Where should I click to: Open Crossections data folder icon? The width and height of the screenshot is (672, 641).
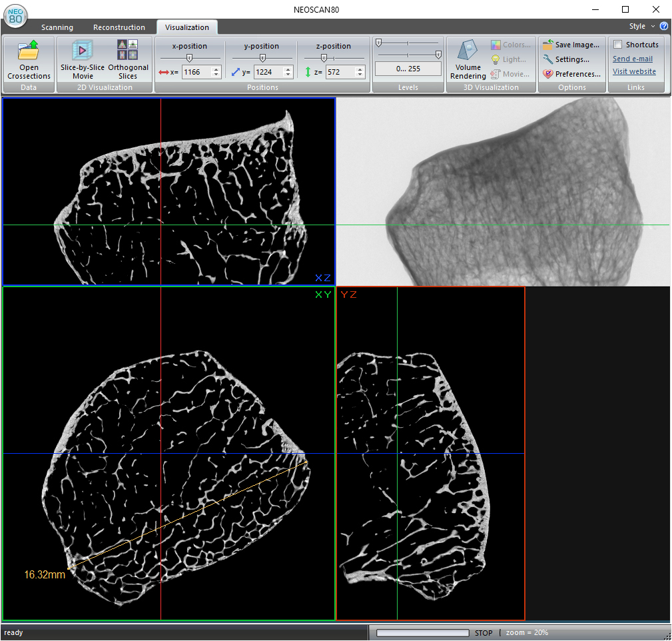[x=29, y=51]
